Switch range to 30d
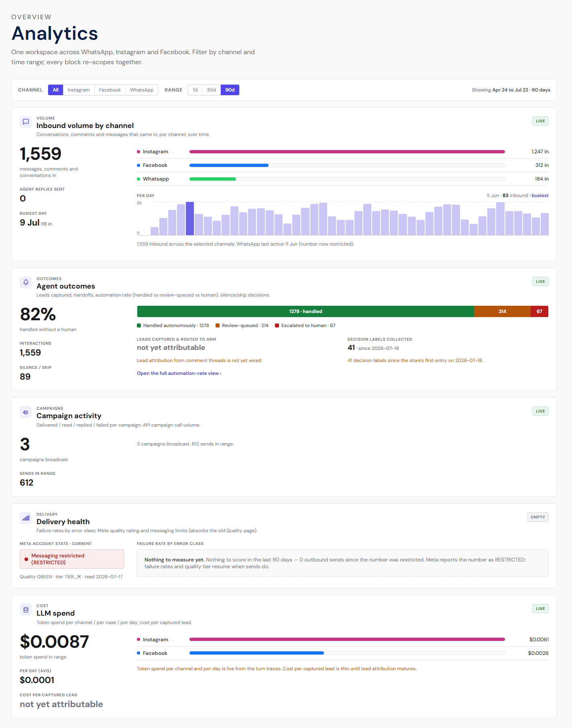 pos(211,90)
